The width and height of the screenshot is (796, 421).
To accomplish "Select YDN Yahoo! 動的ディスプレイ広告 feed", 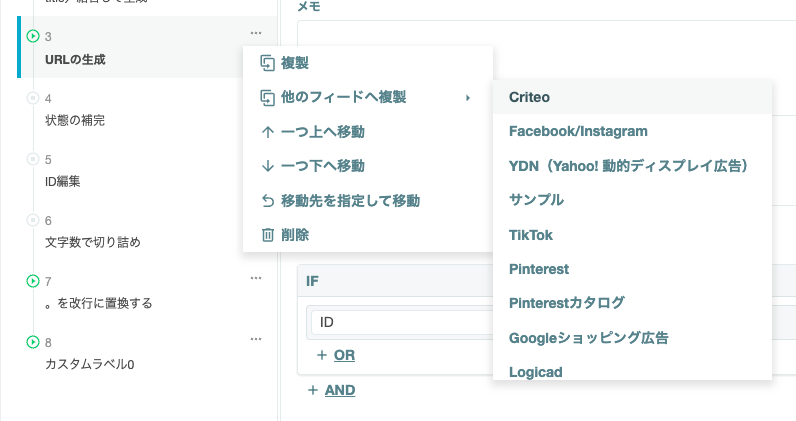I will point(633,166).
